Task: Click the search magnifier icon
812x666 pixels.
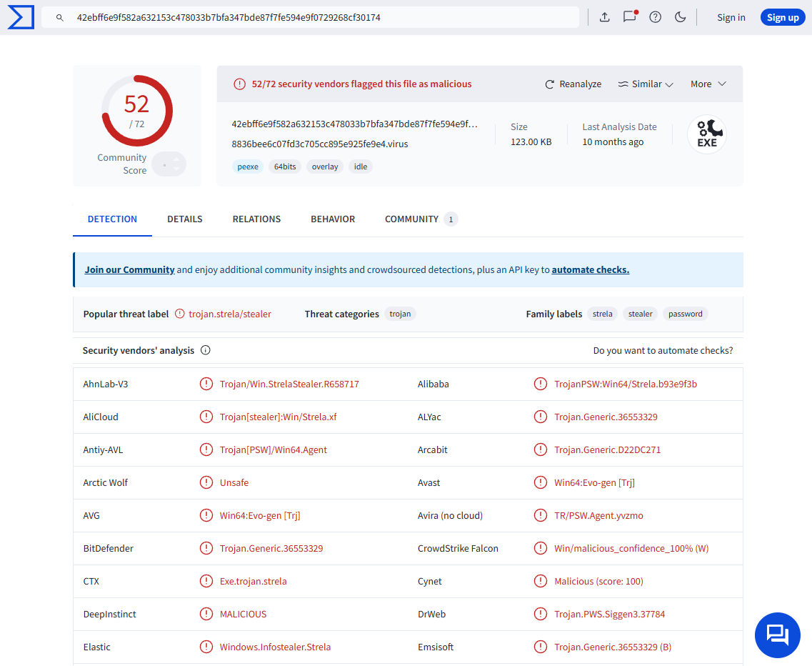Action: [x=60, y=17]
